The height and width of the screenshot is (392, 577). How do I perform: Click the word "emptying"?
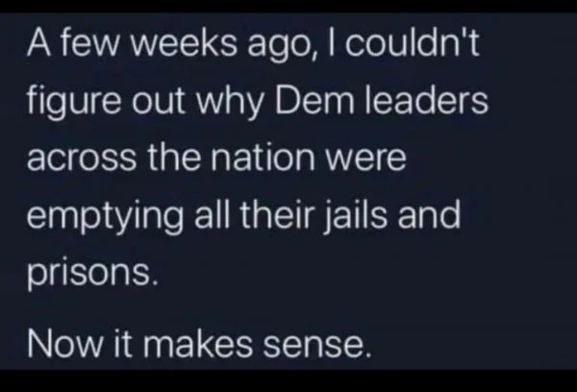pos(105,217)
